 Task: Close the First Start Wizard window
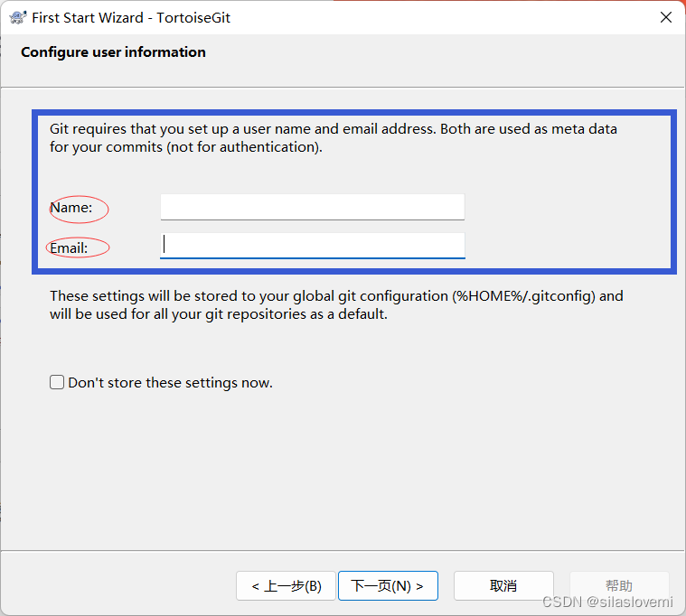coord(665,17)
